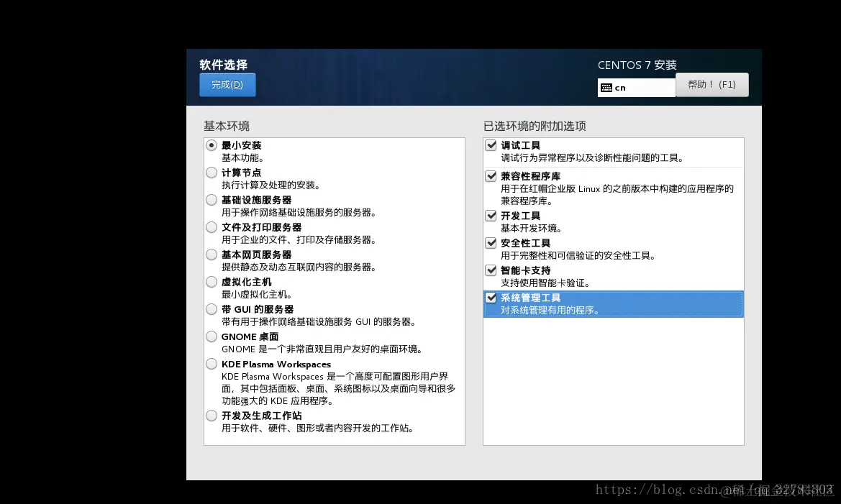Select the 计算节点 radio button

pos(212,173)
